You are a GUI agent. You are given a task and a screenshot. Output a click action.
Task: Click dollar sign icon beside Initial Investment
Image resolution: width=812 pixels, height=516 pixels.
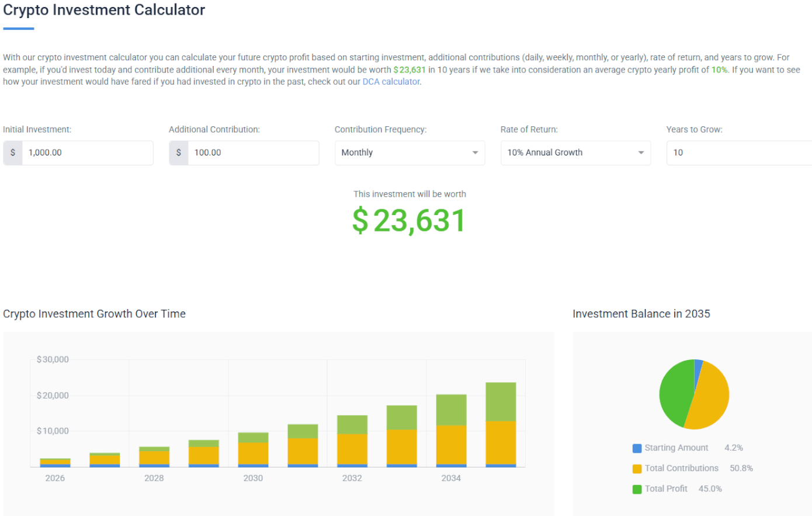click(13, 153)
